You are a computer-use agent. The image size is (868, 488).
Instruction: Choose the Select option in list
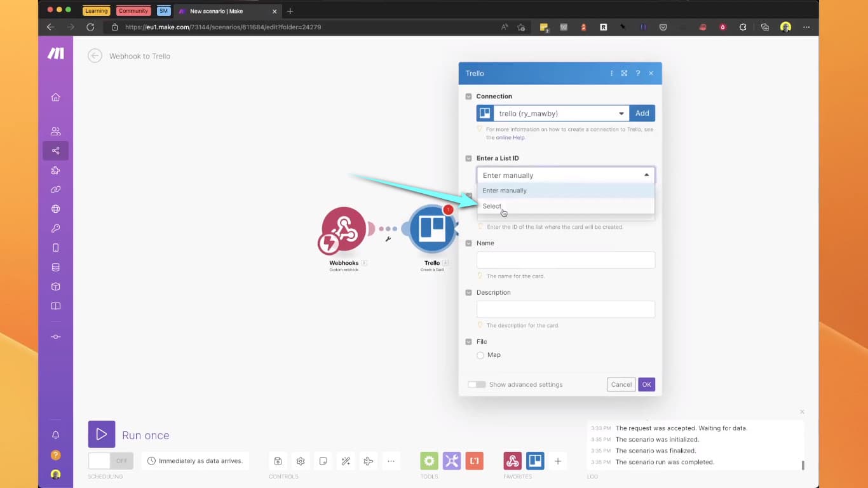[566, 206]
